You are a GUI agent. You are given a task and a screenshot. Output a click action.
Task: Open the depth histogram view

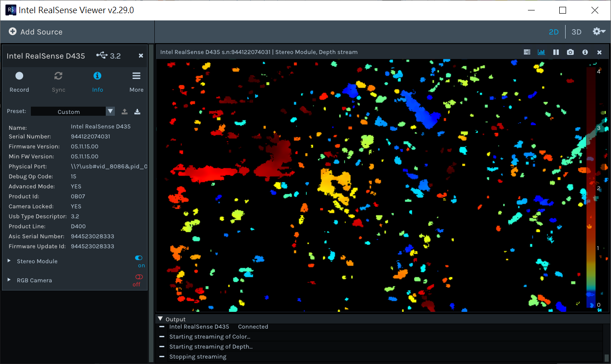pos(541,52)
